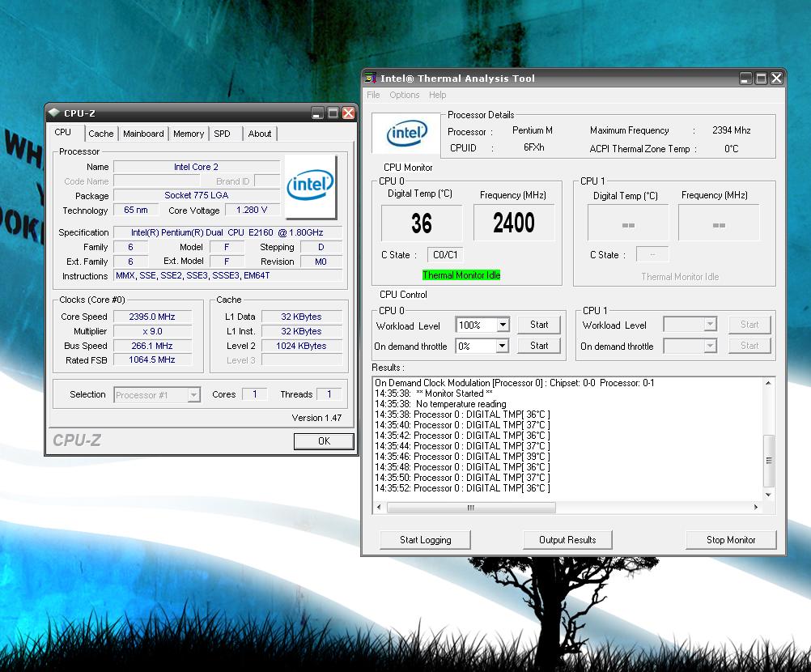Open the About tab in CPU-Z
The height and width of the screenshot is (672, 811).
pyautogui.click(x=260, y=134)
